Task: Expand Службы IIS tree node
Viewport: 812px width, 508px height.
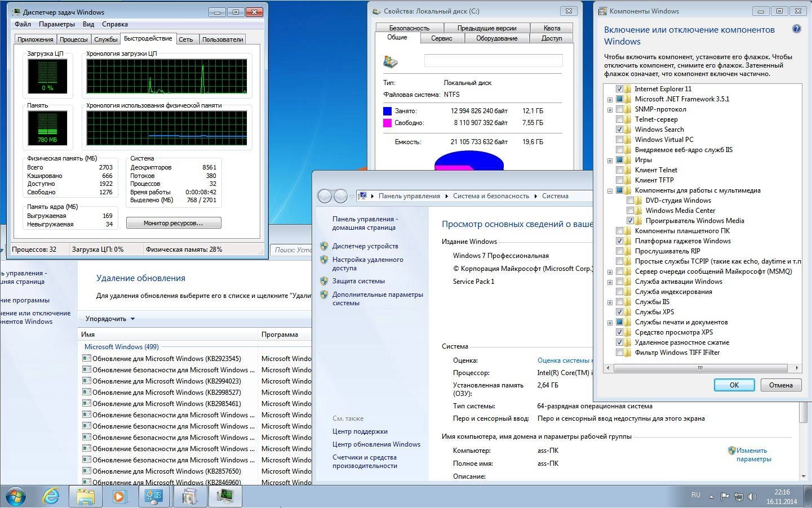Action: tap(610, 302)
